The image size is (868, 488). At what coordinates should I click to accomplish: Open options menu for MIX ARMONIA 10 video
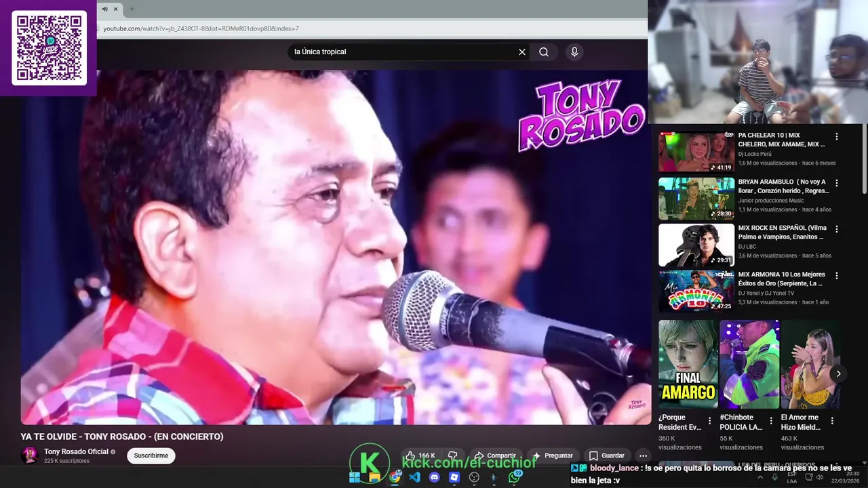[837, 276]
